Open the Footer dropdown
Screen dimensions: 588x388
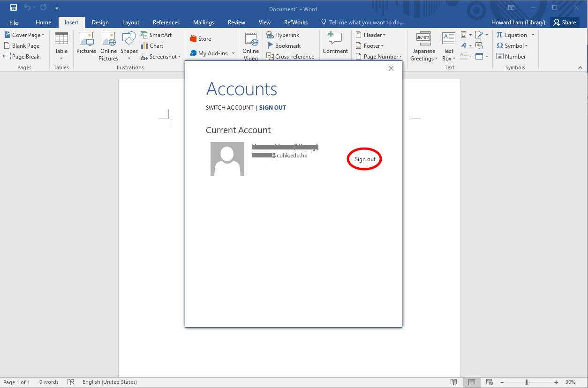(x=369, y=46)
